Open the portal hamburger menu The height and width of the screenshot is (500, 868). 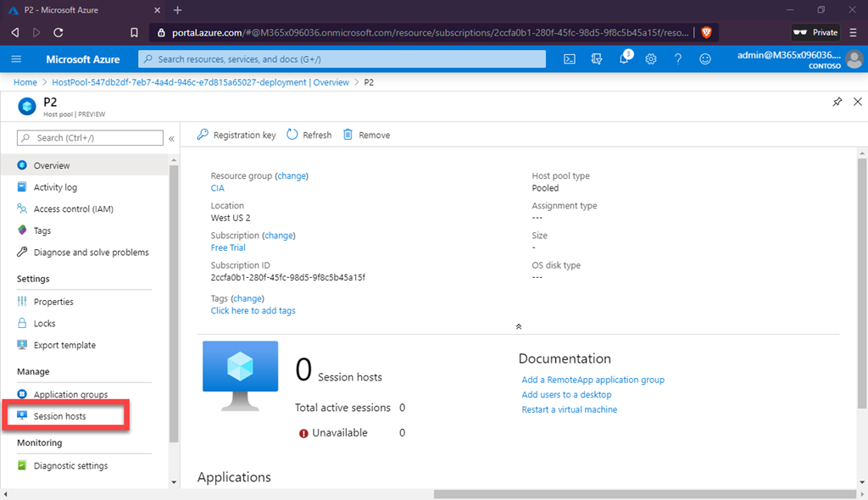pos(16,59)
